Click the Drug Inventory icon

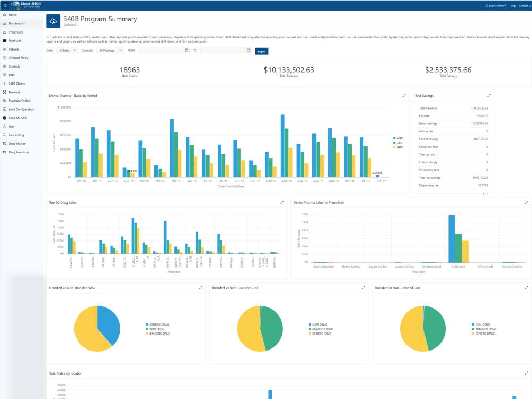pyautogui.click(x=4, y=152)
